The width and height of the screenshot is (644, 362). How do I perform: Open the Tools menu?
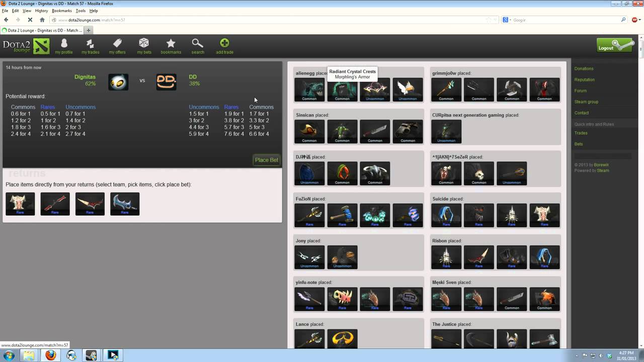(x=80, y=11)
